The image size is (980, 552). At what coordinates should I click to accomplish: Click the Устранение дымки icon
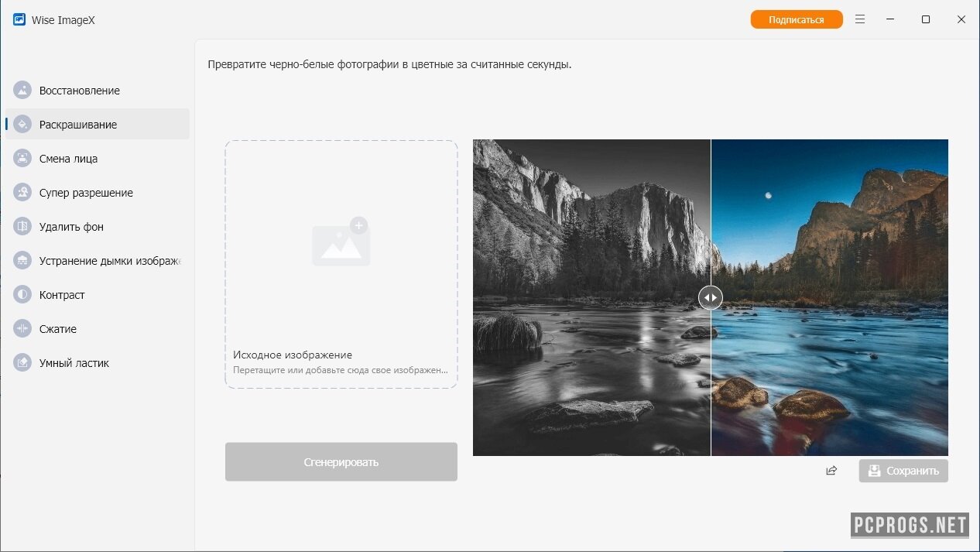click(22, 261)
